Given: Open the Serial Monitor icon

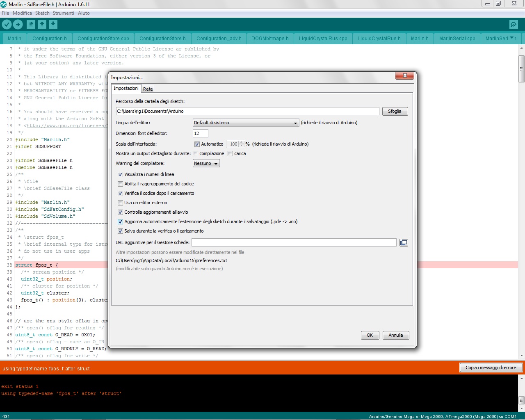Looking at the screenshot, I should click(513, 25).
